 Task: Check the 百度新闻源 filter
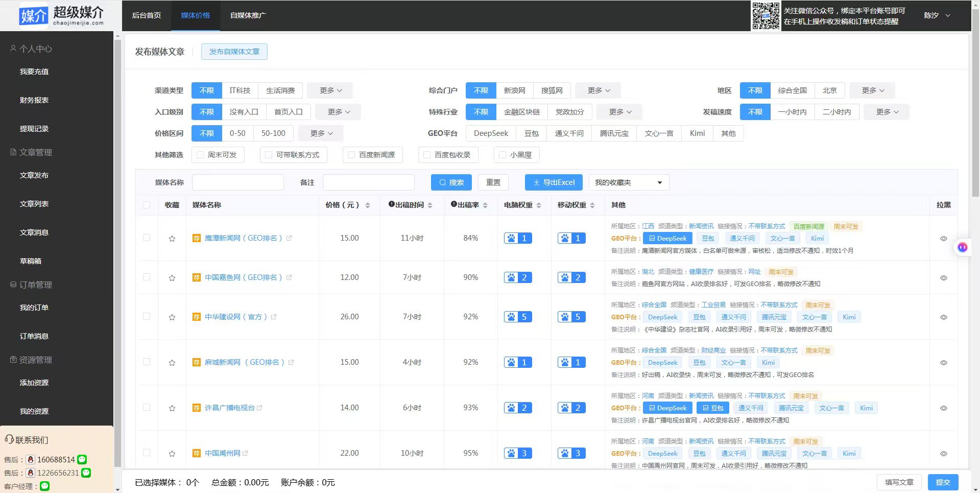(x=351, y=155)
